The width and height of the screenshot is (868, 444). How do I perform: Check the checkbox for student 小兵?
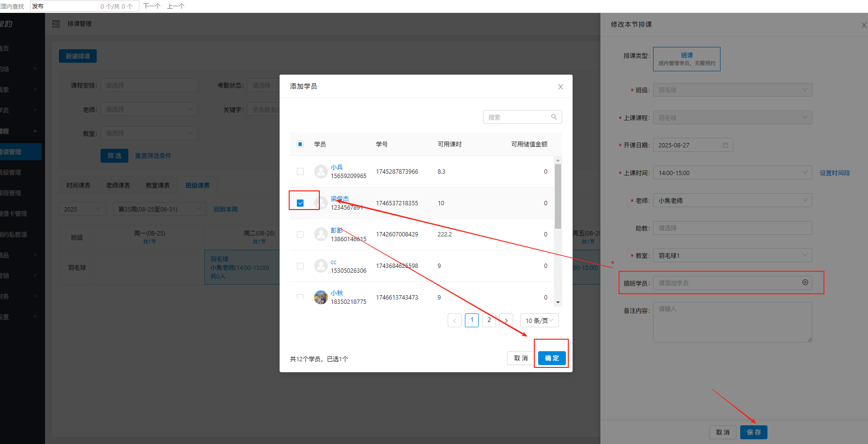pos(300,171)
